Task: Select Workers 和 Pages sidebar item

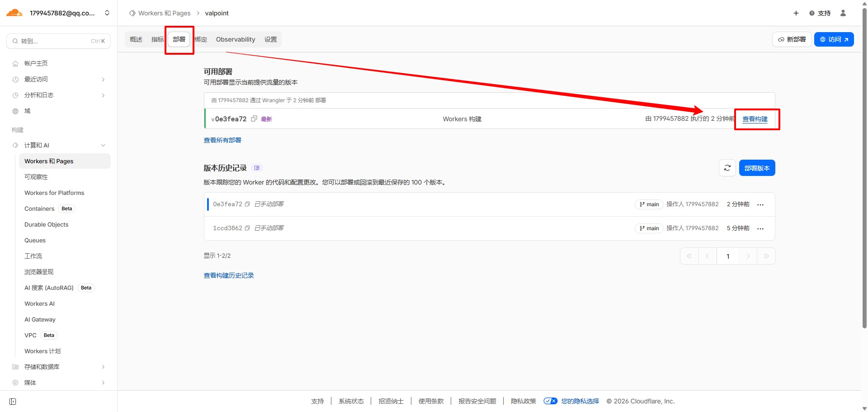Action: [x=65, y=161]
